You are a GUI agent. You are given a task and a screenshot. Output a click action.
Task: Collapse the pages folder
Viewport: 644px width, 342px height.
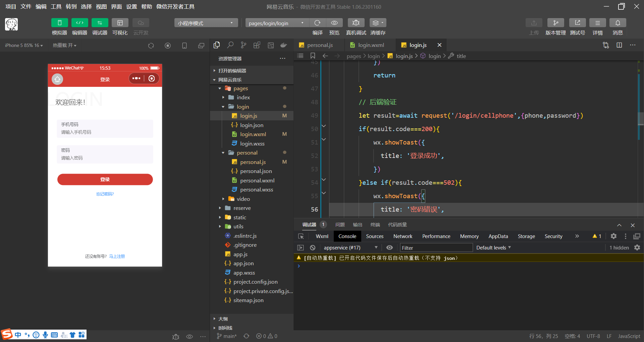coord(252,88)
